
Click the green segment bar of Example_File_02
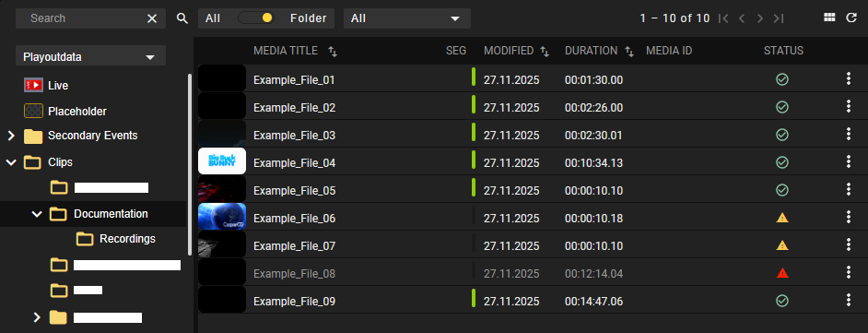click(474, 104)
